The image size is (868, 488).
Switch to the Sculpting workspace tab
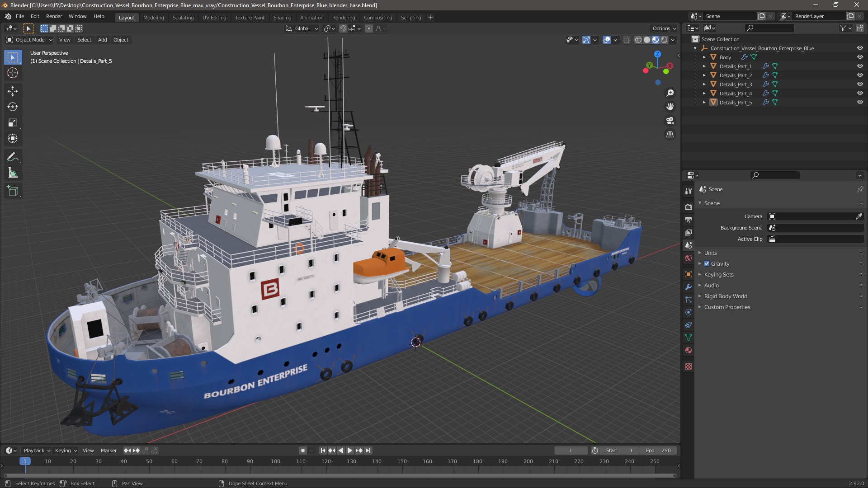tap(183, 18)
